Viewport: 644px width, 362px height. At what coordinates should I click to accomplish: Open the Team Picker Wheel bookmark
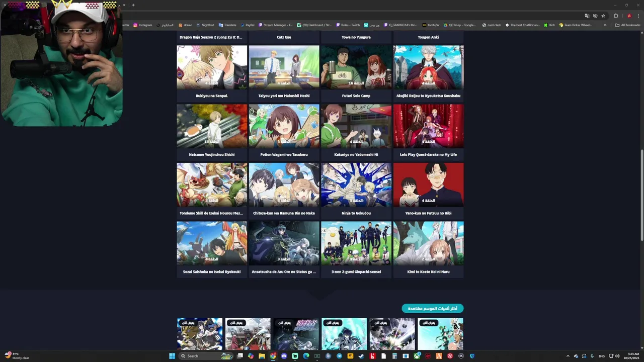(x=575, y=25)
